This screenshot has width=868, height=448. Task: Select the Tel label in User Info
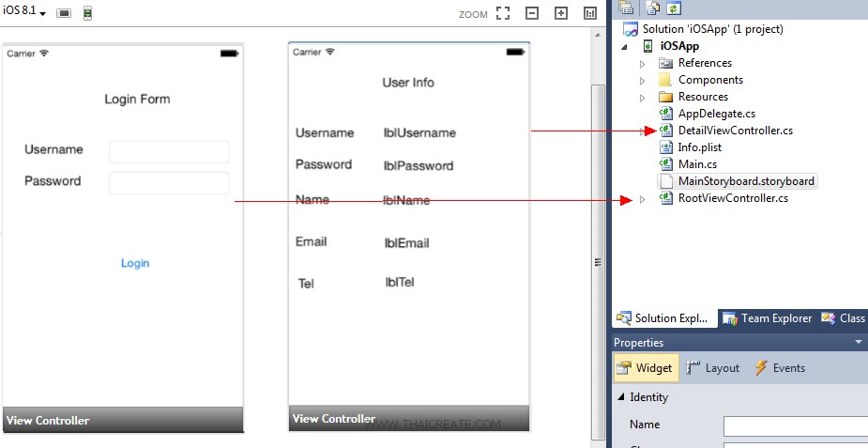(x=306, y=284)
